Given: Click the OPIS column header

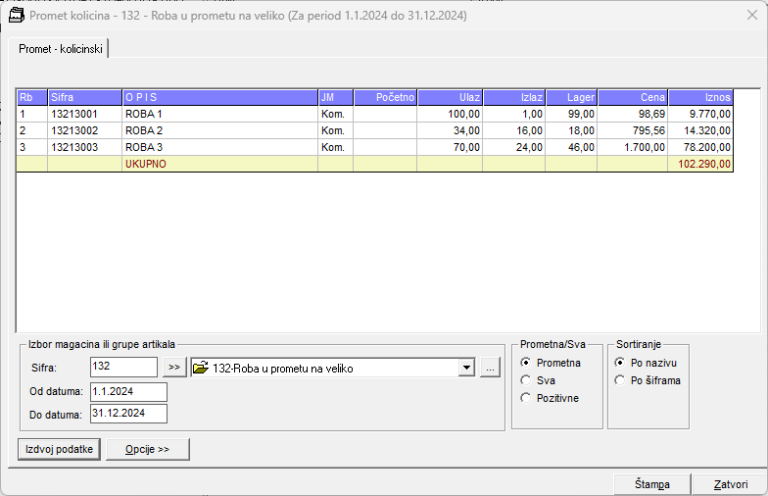Looking at the screenshot, I should click(x=219, y=98).
